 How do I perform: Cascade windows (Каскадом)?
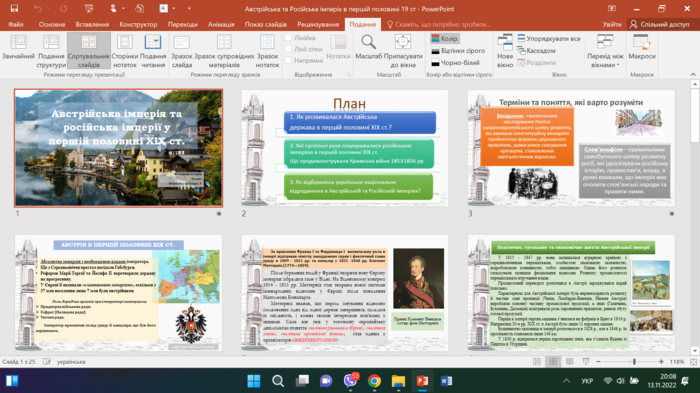click(x=536, y=50)
